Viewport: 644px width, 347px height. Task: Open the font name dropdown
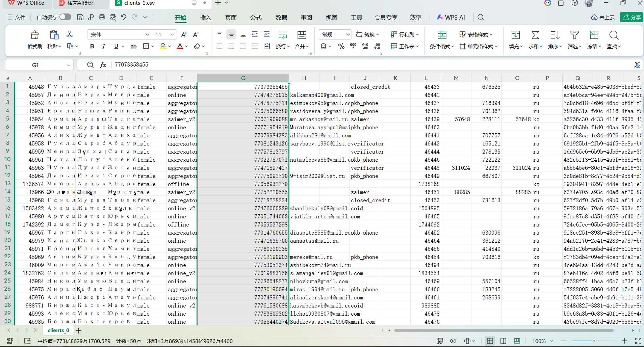coord(147,34)
